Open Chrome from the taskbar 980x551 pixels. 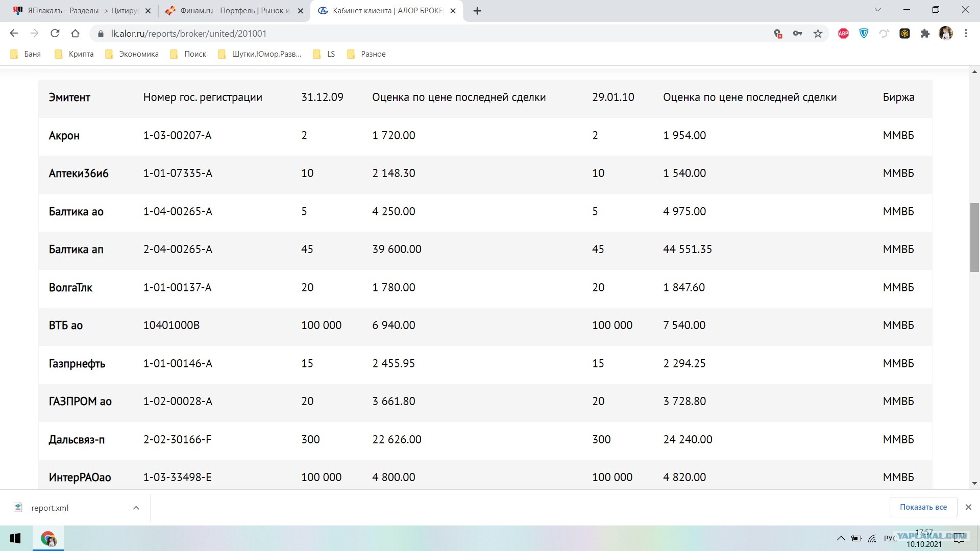click(48, 538)
